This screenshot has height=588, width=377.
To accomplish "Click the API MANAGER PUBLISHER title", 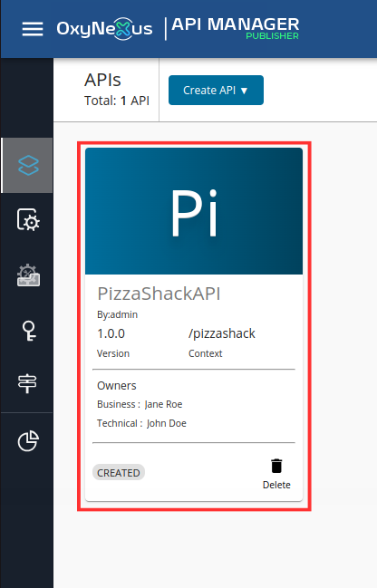I will pyautogui.click(x=236, y=28).
